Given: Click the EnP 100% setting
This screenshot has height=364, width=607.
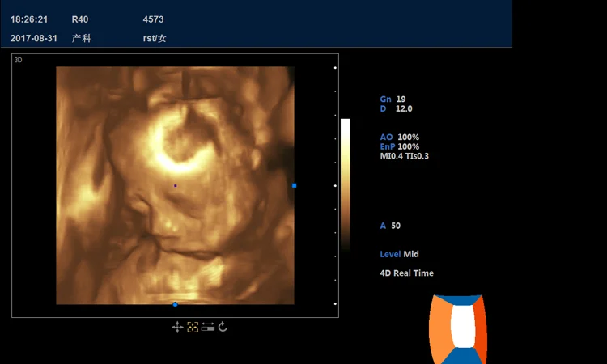Looking at the screenshot, I should tap(399, 146).
